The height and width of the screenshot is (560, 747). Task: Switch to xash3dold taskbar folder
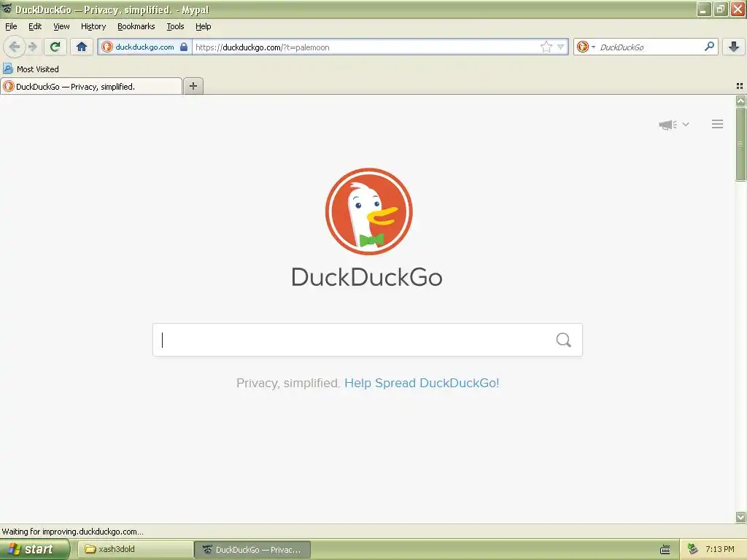pyautogui.click(x=135, y=550)
